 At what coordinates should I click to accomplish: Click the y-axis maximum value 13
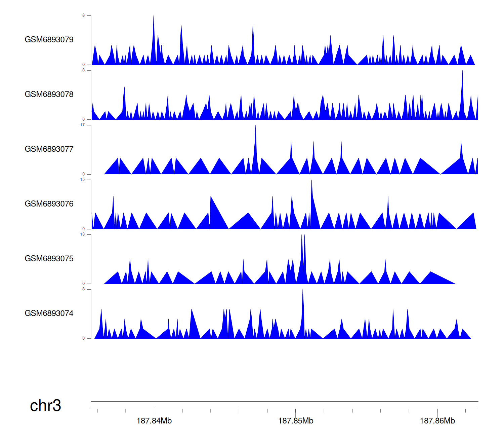click(82, 234)
